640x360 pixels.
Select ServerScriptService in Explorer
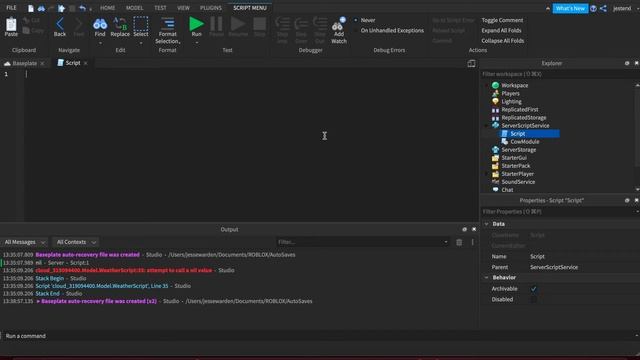pos(525,126)
